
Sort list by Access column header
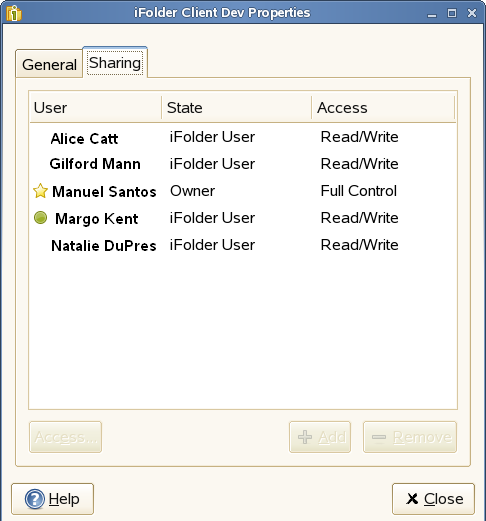click(x=383, y=108)
